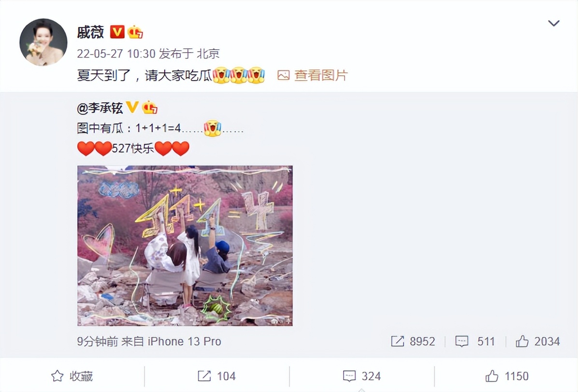Screen dimensions: 578x392
Task: Repost this post using the 104 button
Action: coord(217,376)
